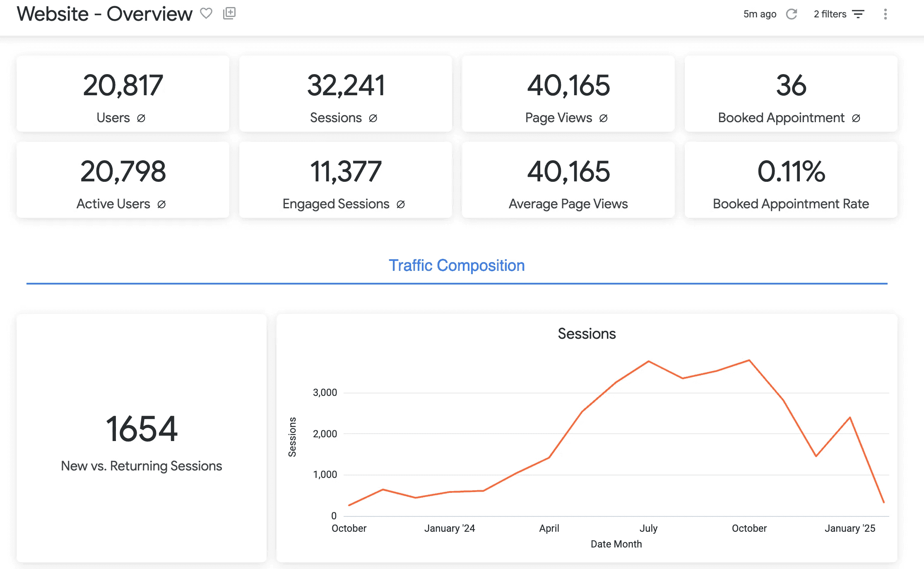Click the Average Page Views label
The height and width of the screenshot is (569, 924).
tap(568, 204)
